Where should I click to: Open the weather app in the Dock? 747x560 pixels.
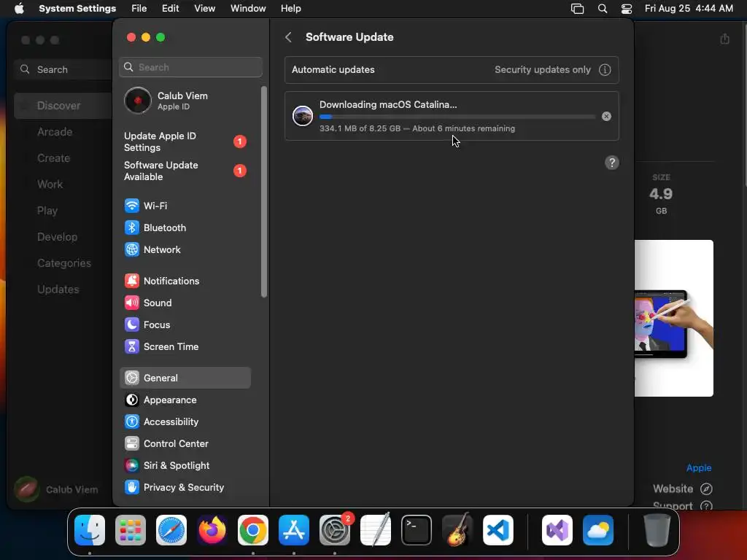(598, 530)
